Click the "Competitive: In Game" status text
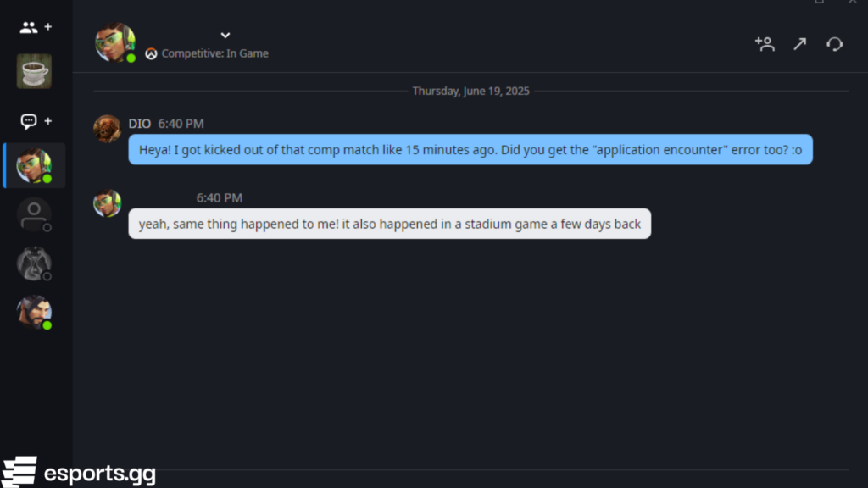868x488 pixels. [215, 53]
